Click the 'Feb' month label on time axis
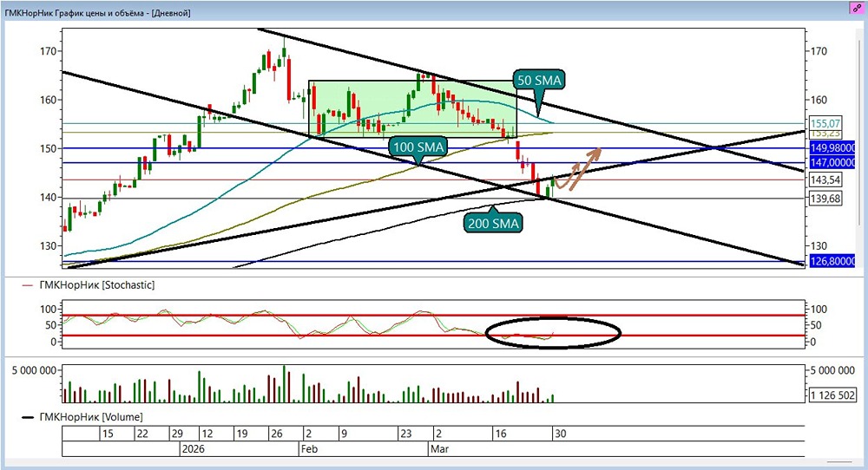The height and width of the screenshot is (470, 868). [309, 449]
